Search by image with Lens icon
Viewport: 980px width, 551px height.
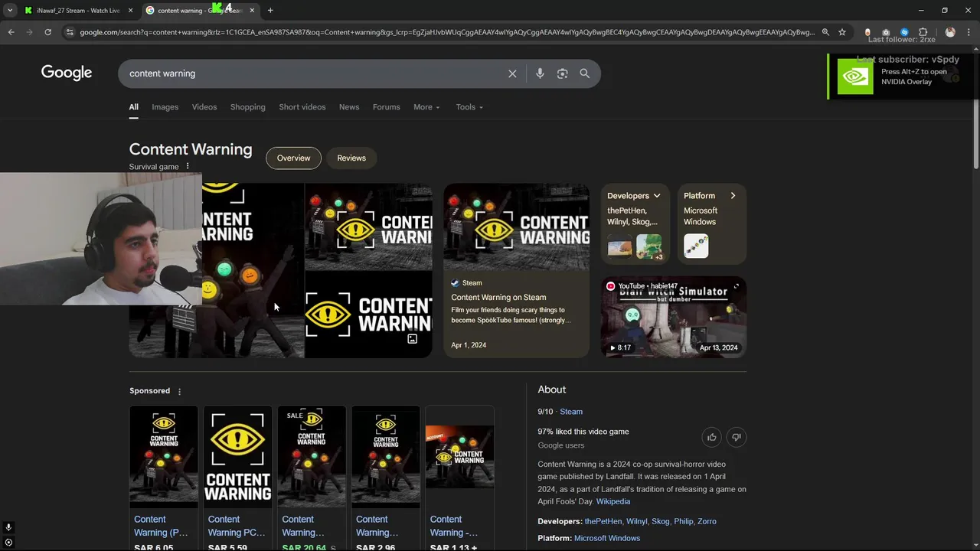[562, 73]
